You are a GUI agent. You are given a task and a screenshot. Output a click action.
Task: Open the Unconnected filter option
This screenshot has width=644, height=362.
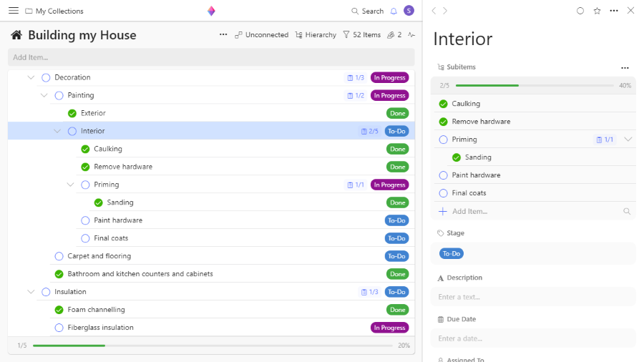(261, 34)
